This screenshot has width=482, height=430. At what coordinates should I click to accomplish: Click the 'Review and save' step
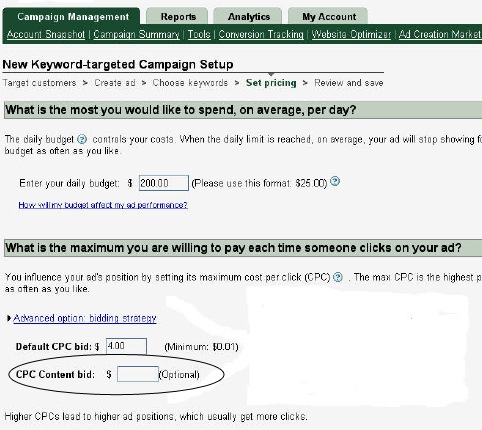coord(349,83)
